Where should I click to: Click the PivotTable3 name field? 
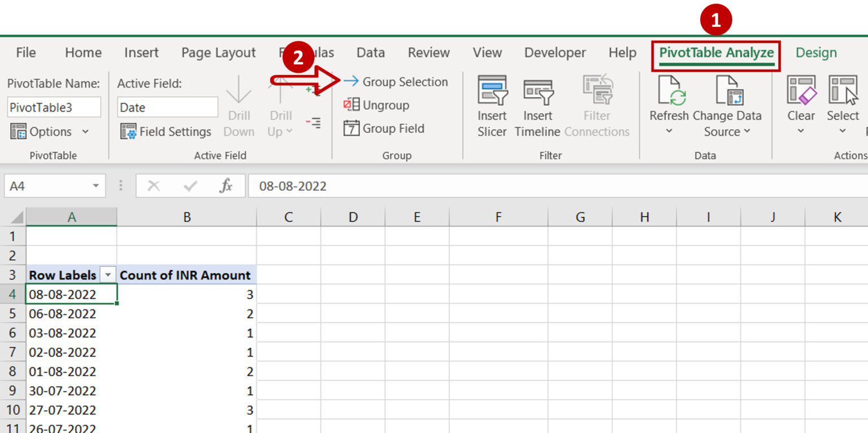click(54, 107)
